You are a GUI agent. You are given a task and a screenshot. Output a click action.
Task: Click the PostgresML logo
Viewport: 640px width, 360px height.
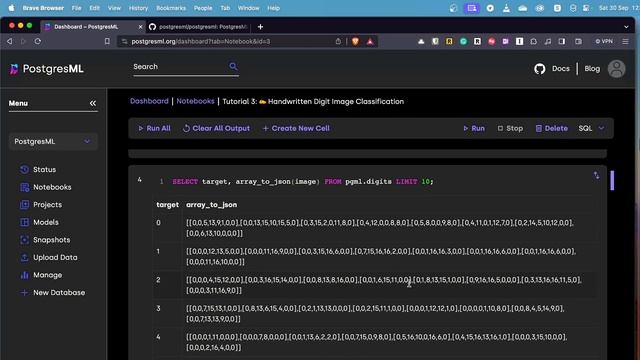coord(47,69)
